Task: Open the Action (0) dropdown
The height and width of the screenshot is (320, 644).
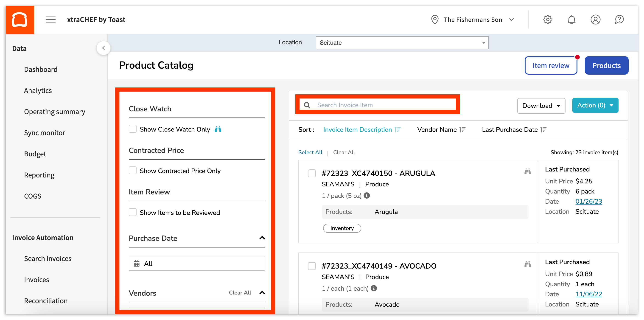Action: click(595, 105)
